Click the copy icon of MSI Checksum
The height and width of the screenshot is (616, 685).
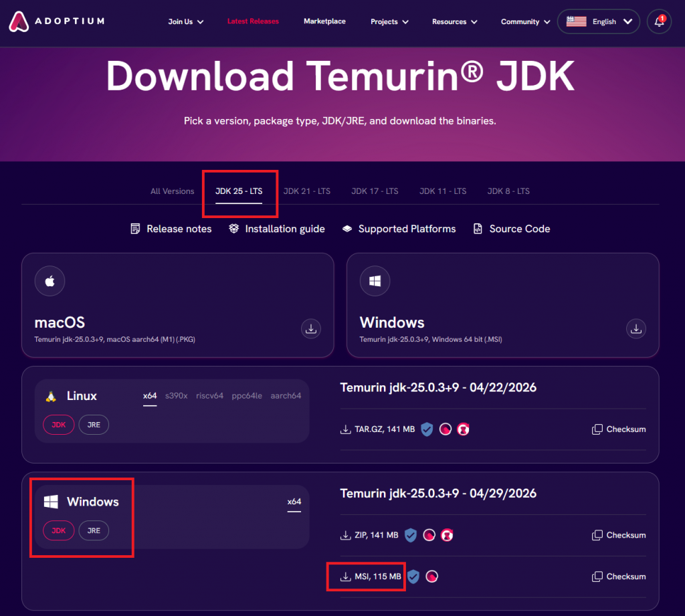click(597, 577)
